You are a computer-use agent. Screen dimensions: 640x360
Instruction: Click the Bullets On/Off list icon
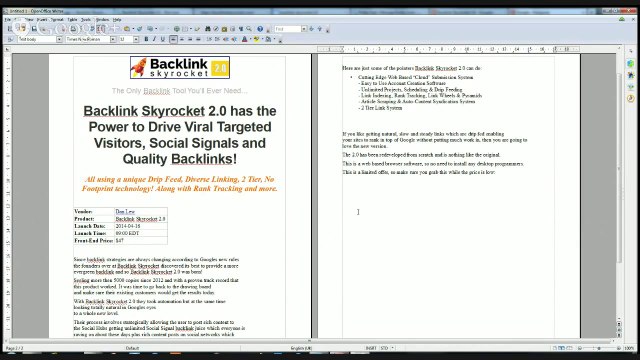[x=217, y=39]
